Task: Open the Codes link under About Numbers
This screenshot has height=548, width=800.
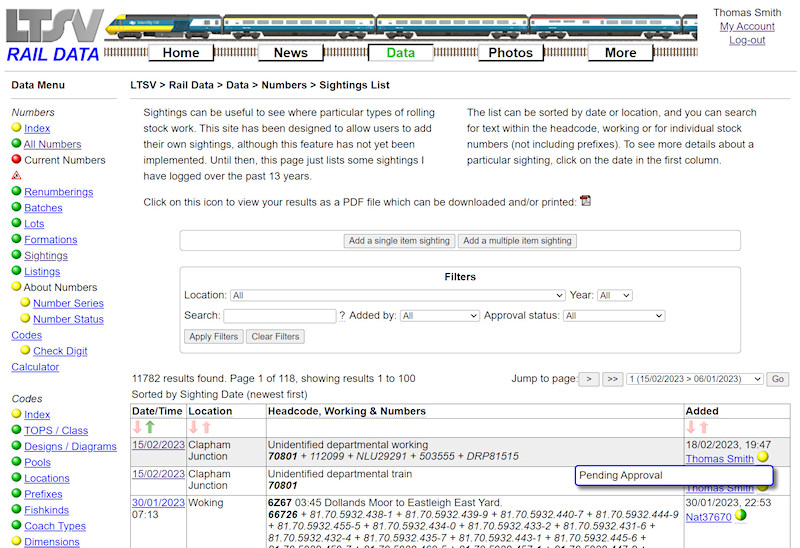Action: coord(27,335)
